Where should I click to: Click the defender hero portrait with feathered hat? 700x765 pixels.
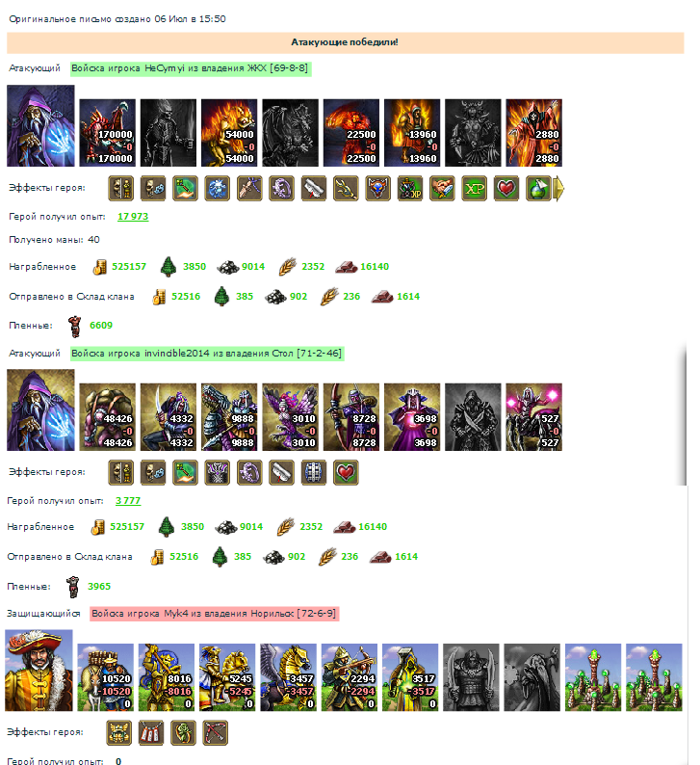(39, 670)
